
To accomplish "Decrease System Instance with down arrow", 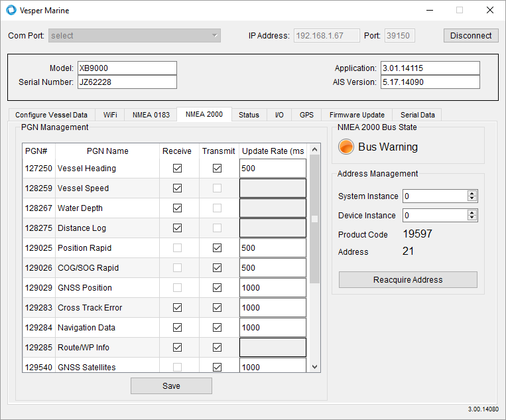I will [x=472, y=198].
